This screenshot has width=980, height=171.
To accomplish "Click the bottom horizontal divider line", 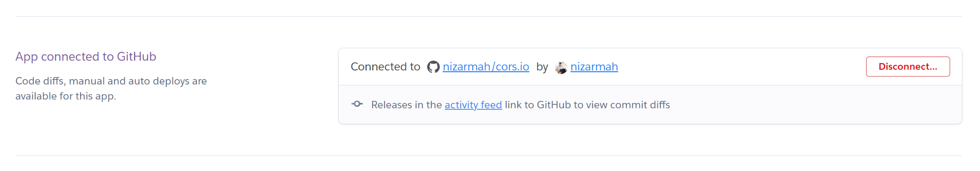I will click(x=489, y=156).
